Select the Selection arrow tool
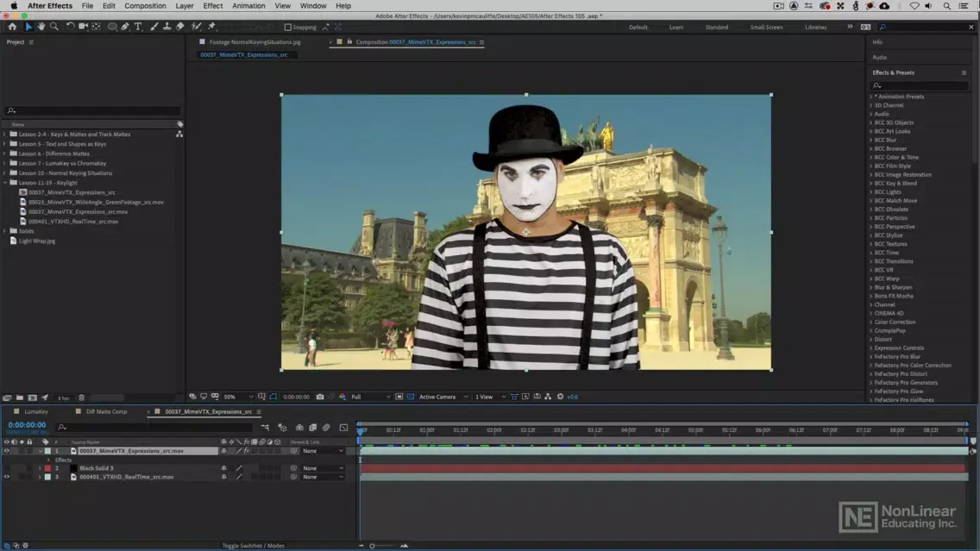The width and height of the screenshot is (980, 551). point(28,27)
